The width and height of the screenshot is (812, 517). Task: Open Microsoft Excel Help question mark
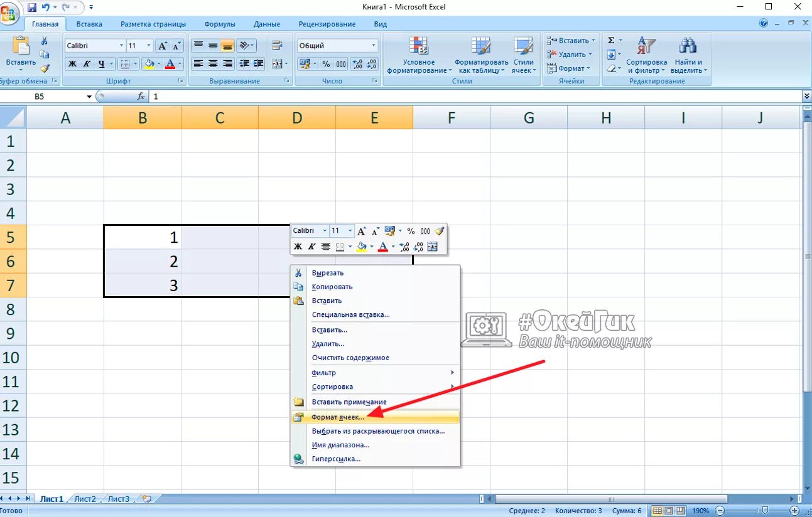764,23
